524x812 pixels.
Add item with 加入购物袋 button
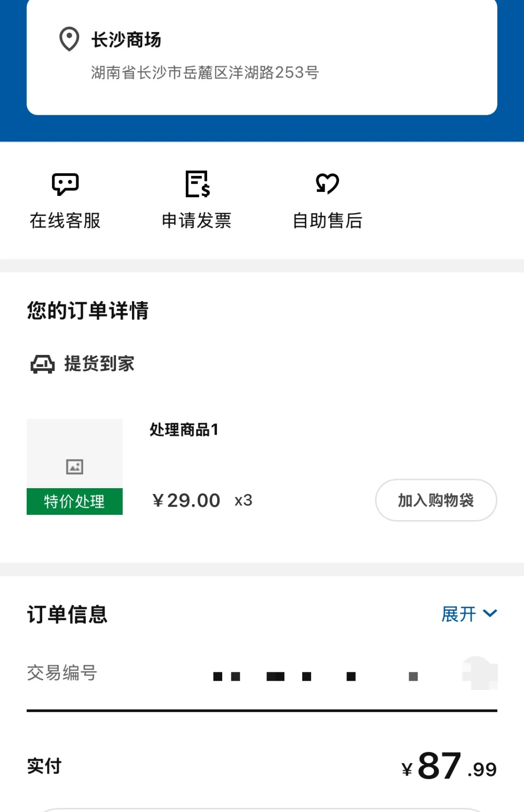(436, 500)
